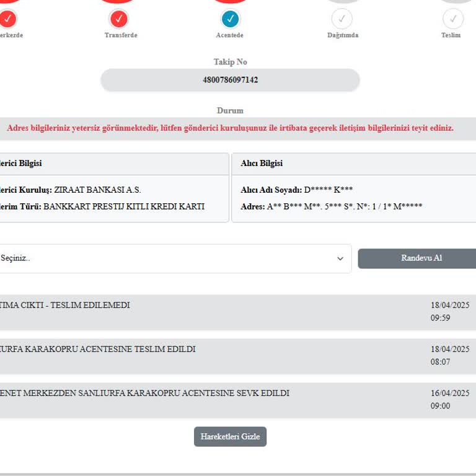Click the 18/04/2025 09:59 timestamp
This screenshot has height=476, width=476.
coord(450,312)
